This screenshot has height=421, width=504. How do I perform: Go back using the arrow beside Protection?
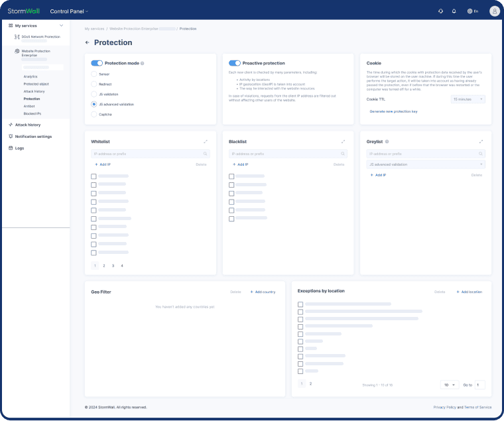[88, 42]
